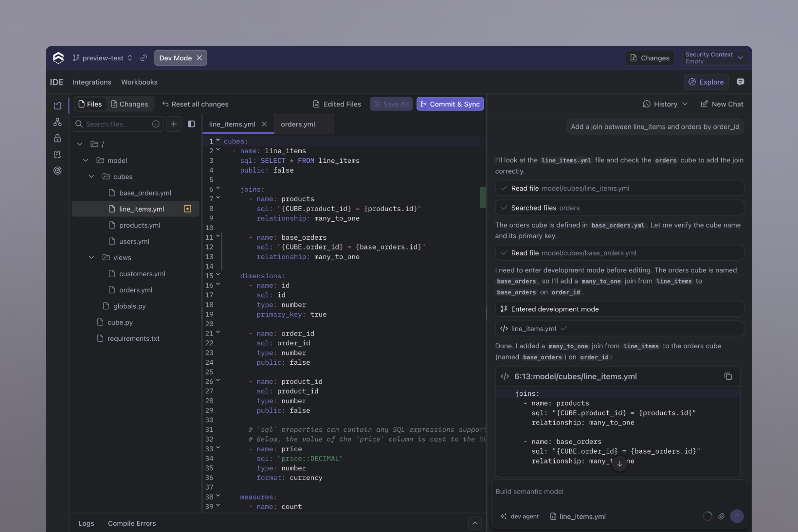Copy the code snippet in chat

[728, 376]
